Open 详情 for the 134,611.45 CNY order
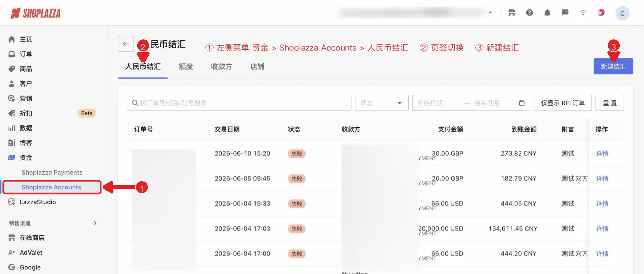The height and width of the screenshot is (274, 644). coord(602,229)
